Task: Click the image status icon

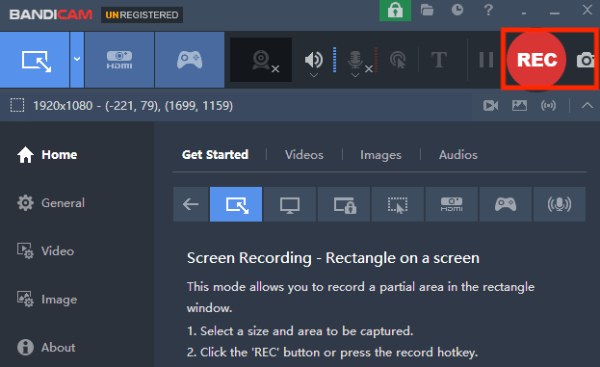Action: [519, 105]
